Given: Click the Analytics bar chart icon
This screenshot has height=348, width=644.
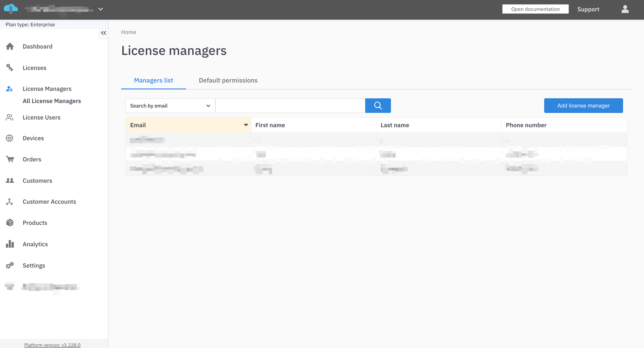Looking at the screenshot, I should point(10,244).
